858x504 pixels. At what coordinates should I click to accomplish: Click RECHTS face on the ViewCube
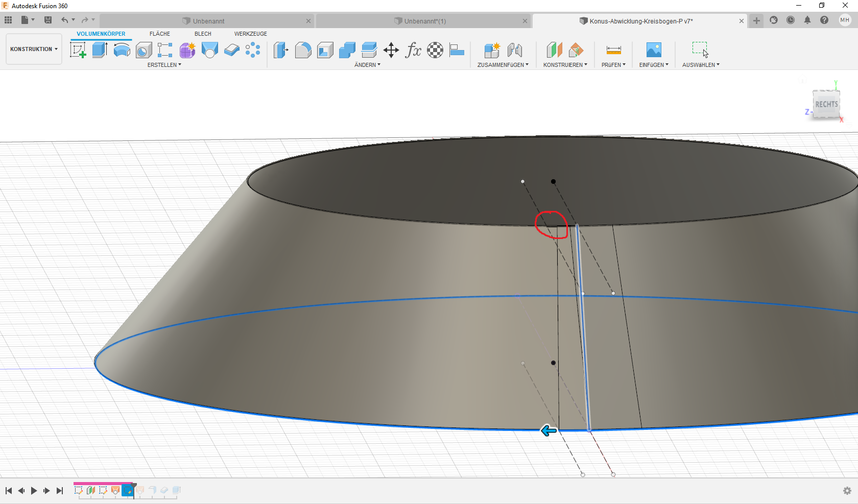coord(826,104)
